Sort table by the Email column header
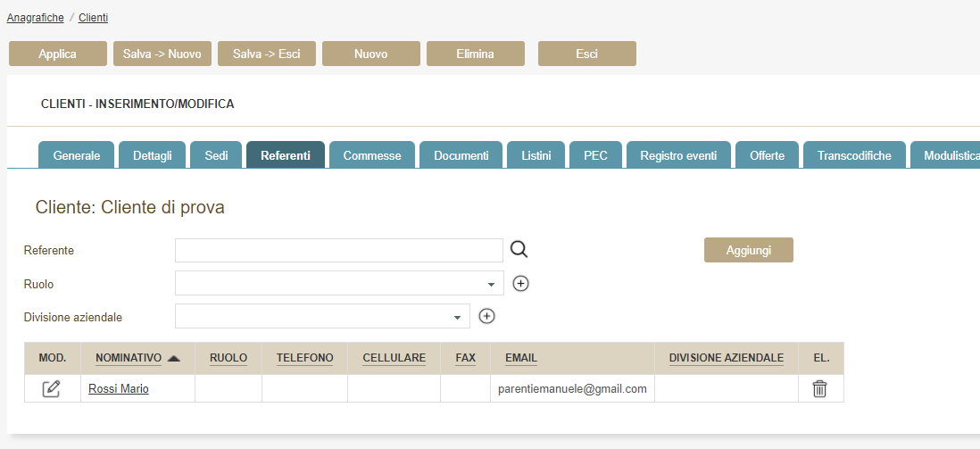Viewport: 980px width, 449px height. point(521,358)
